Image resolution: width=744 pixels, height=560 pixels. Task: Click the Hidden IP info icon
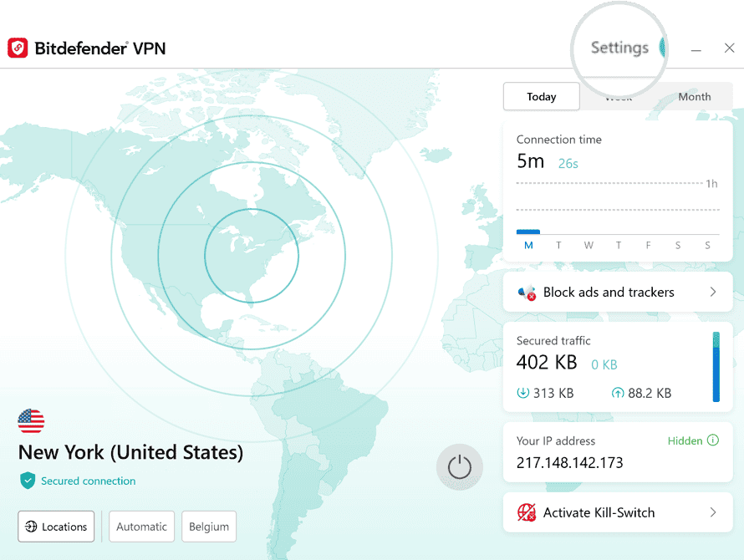tap(713, 440)
